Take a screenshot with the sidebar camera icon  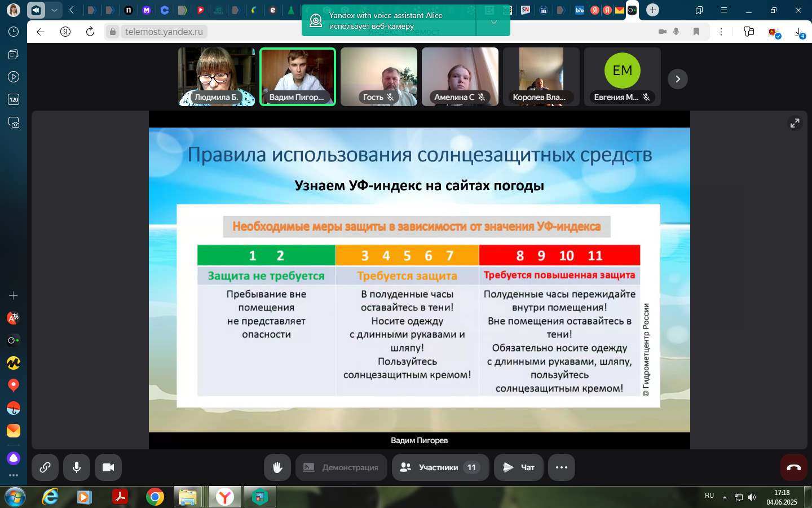14,122
